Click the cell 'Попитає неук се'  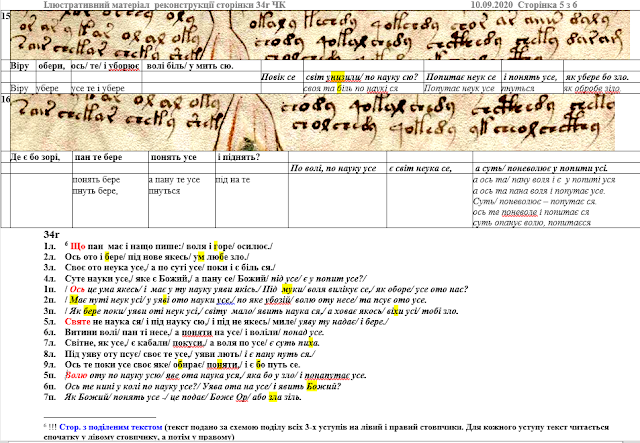coord(461,77)
